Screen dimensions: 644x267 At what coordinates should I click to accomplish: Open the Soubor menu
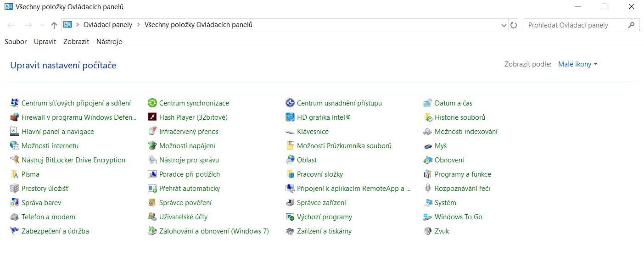pos(16,42)
